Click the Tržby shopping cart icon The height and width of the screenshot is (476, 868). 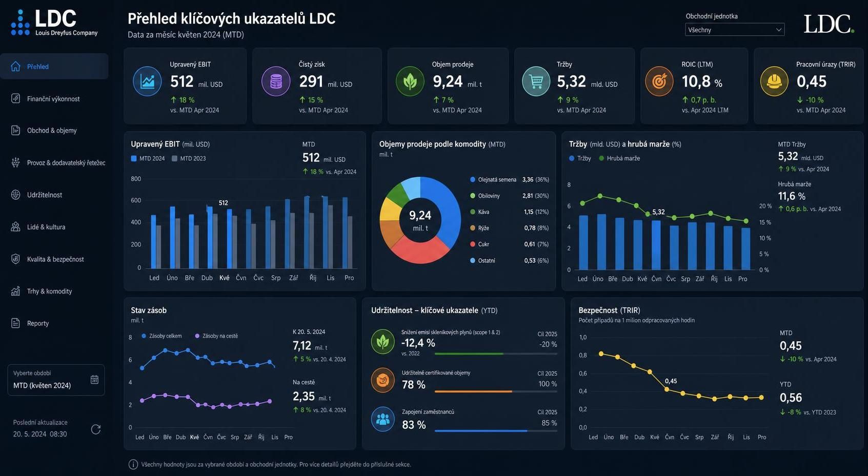536,81
